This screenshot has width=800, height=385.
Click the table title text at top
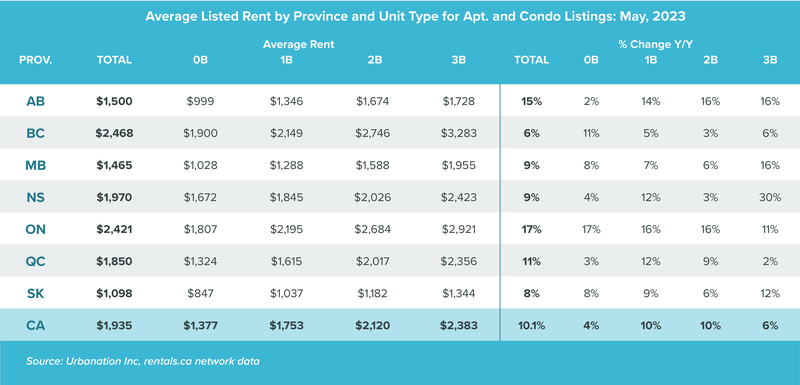(415, 17)
